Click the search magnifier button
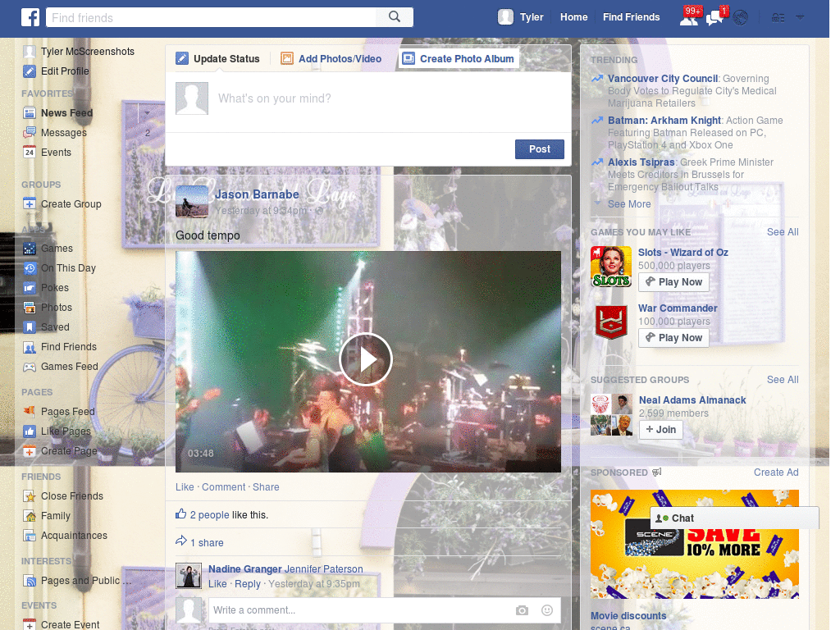840x630 pixels. [395, 17]
